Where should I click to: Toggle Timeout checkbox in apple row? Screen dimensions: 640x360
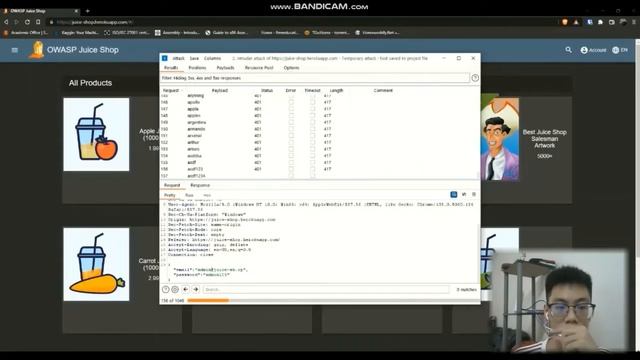click(x=312, y=109)
